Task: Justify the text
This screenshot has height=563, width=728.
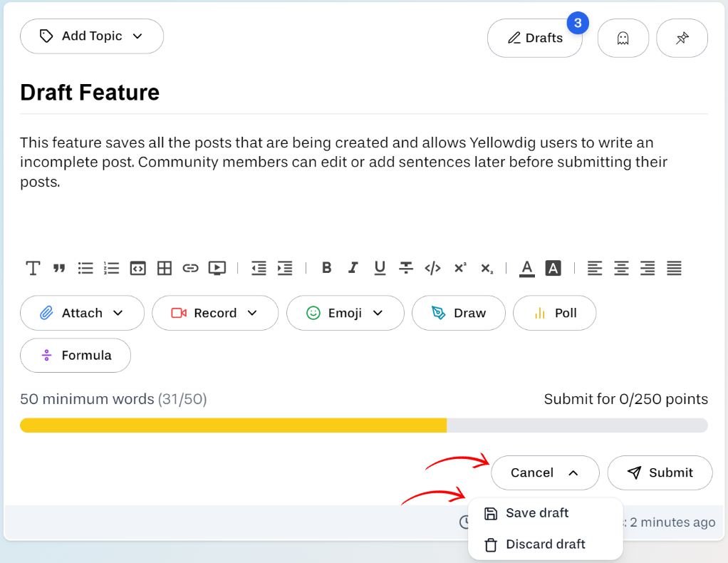Action: (674, 268)
